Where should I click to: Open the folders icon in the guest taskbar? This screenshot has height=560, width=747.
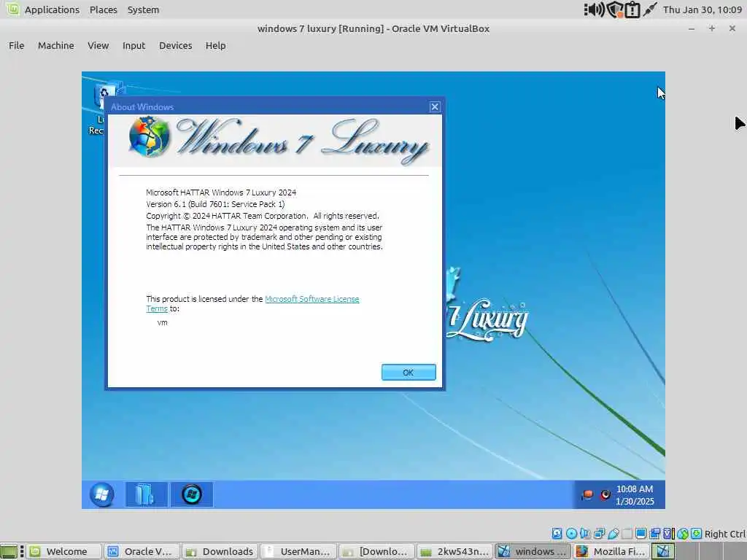click(x=146, y=494)
